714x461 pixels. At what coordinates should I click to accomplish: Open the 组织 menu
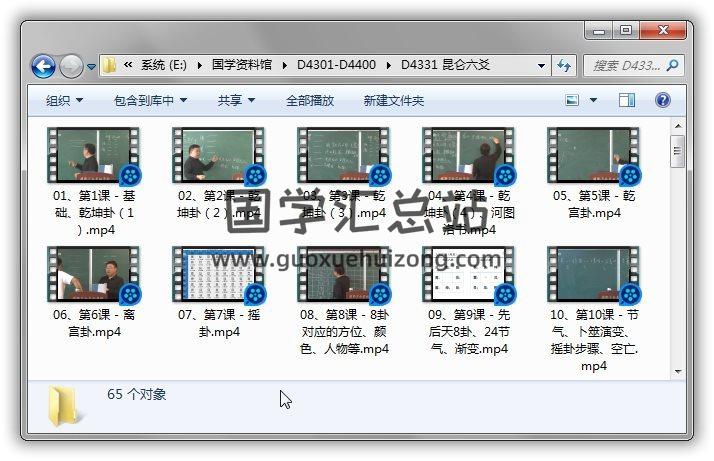pyautogui.click(x=64, y=100)
